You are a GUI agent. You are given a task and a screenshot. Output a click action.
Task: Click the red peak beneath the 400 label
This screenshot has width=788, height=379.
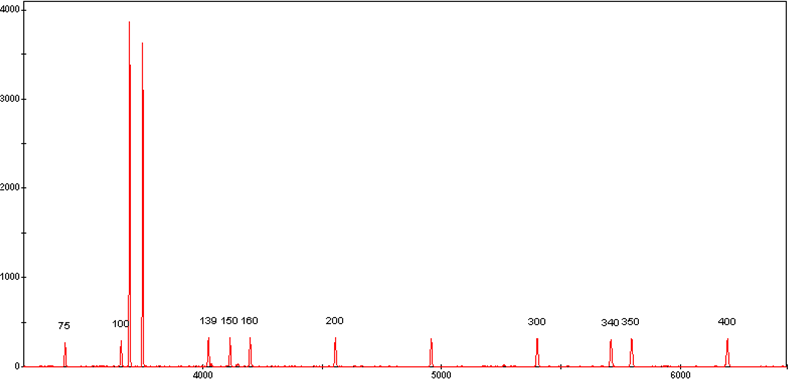[727, 352]
